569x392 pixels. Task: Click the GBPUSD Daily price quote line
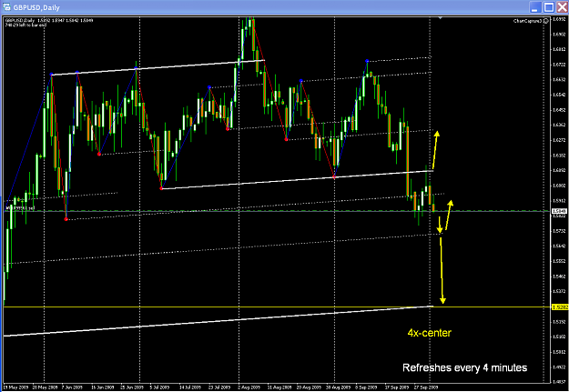click(x=49, y=20)
